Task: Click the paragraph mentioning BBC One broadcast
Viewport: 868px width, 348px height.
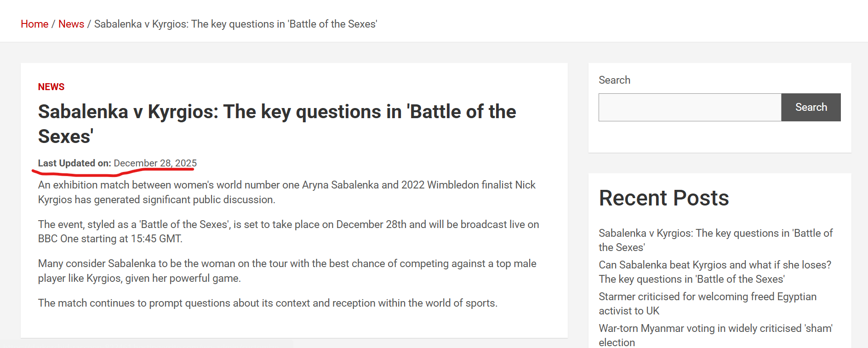Action: 288,231
